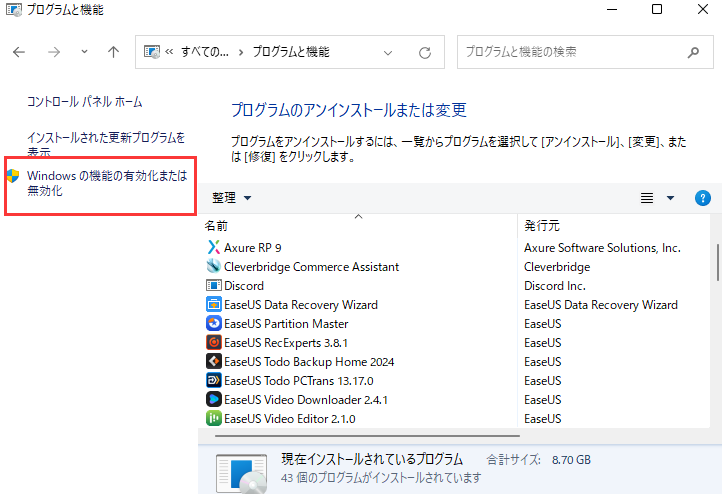Sort by the 発行元 column header
Image resolution: width=722 pixels, height=494 pixels.
613,226
